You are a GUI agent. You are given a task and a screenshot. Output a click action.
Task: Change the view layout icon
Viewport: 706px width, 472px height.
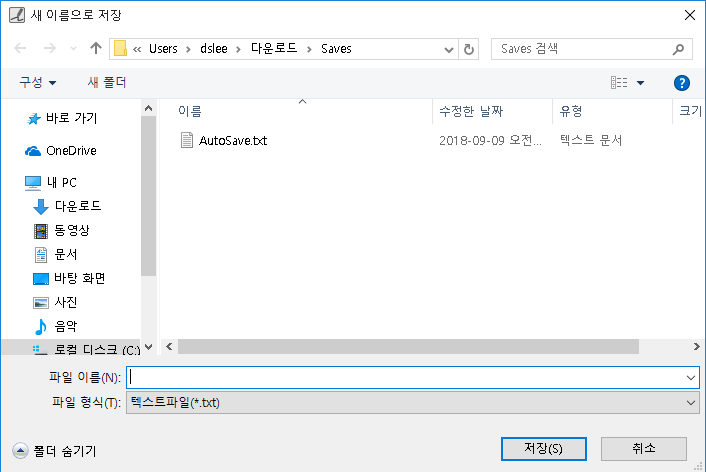point(619,82)
